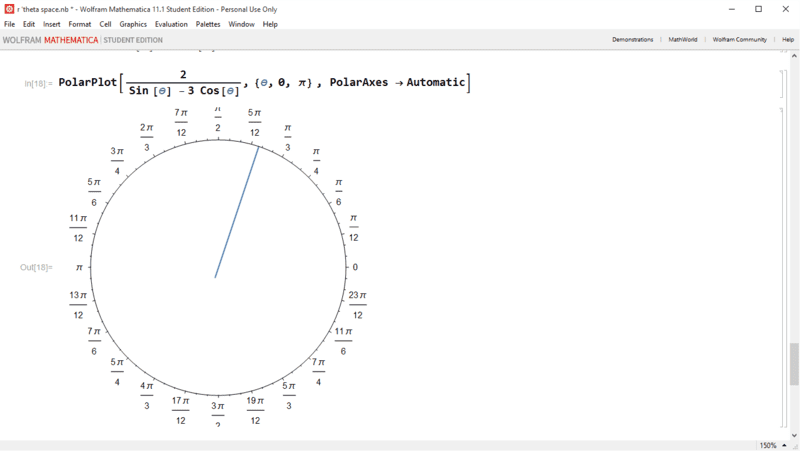Image resolution: width=800 pixels, height=451 pixels.
Task: Click the 4π/3 axis label
Action: (x=146, y=396)
